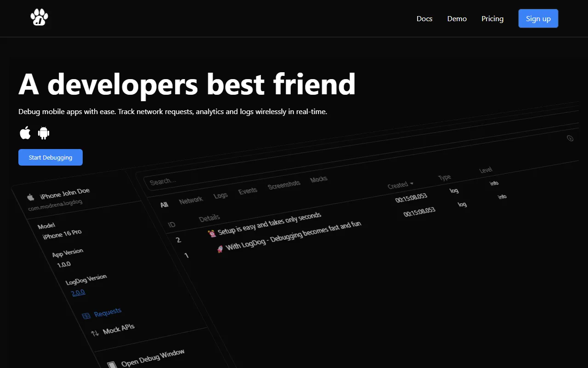Switch to the Network filter tab
Image resolution: width=588 pixels, height=368 pixels.
(x=191, y=200)
